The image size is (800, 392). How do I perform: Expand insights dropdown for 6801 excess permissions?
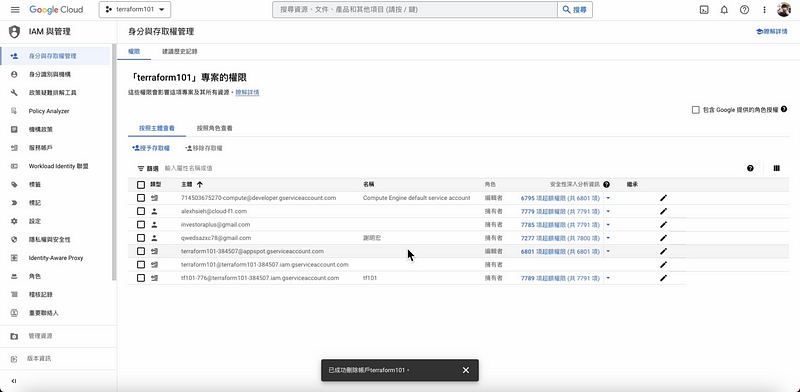pos(608,251)
